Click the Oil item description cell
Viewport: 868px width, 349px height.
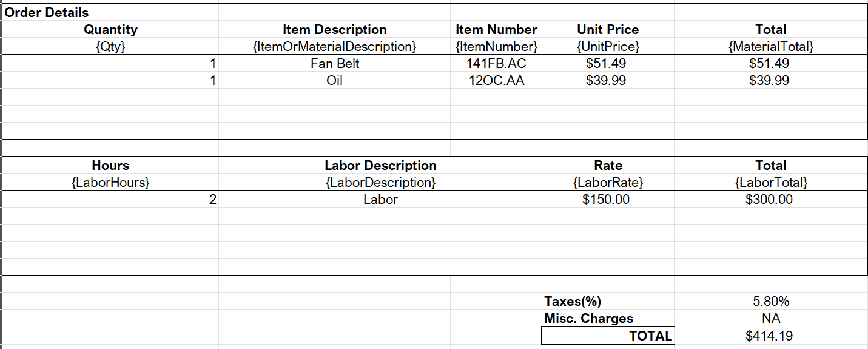pyautogui.click(x=334, y=80)
